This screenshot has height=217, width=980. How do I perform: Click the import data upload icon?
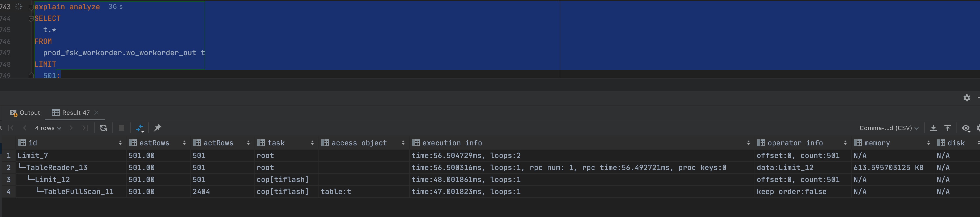948,128
